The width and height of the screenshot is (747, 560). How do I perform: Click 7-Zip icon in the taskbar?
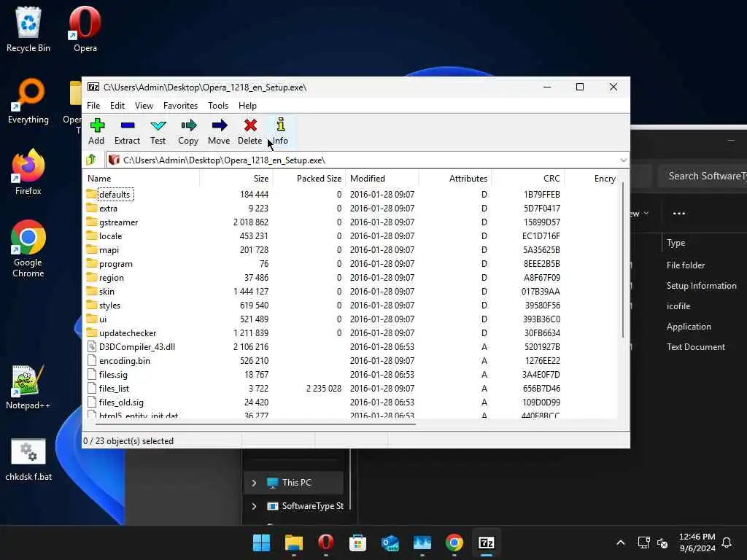[x=487, y=542]
